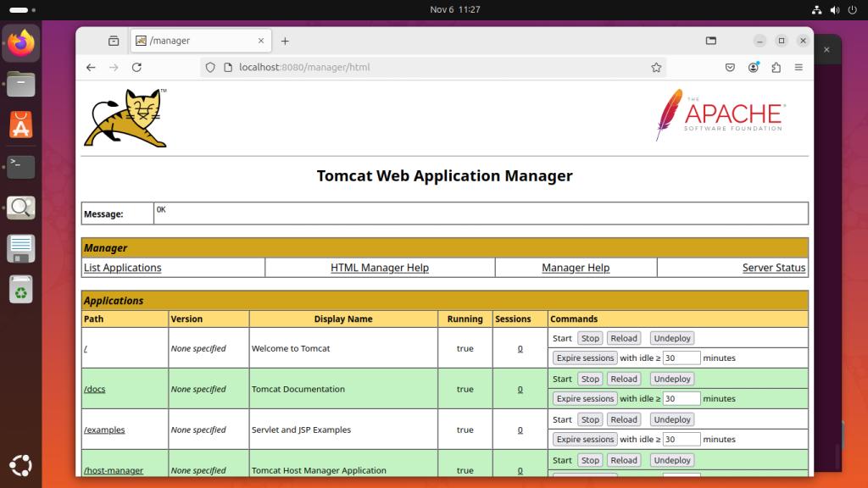Click the Tomcat cat logo
Viewport: 868px width, 488px height.
125,116
